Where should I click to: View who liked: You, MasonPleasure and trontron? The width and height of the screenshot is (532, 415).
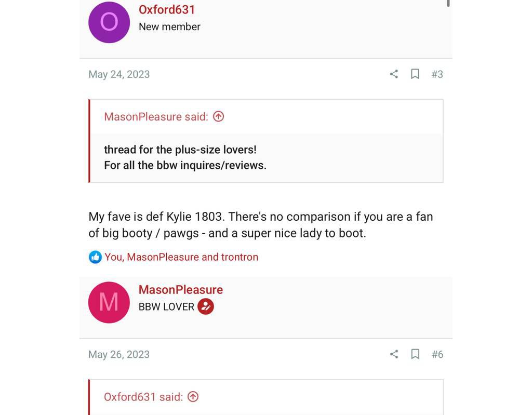pos(181,257)
